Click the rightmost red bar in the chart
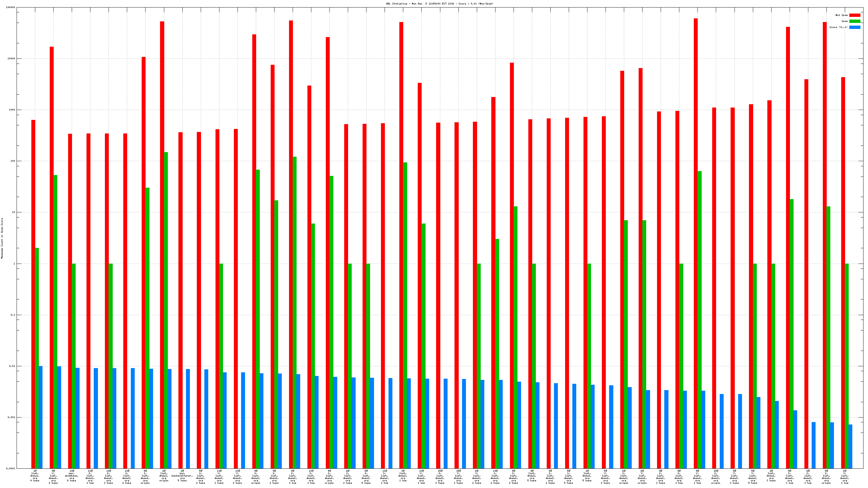Image resolution: width=868 pixels, height=488 pixels. point(843,272)
